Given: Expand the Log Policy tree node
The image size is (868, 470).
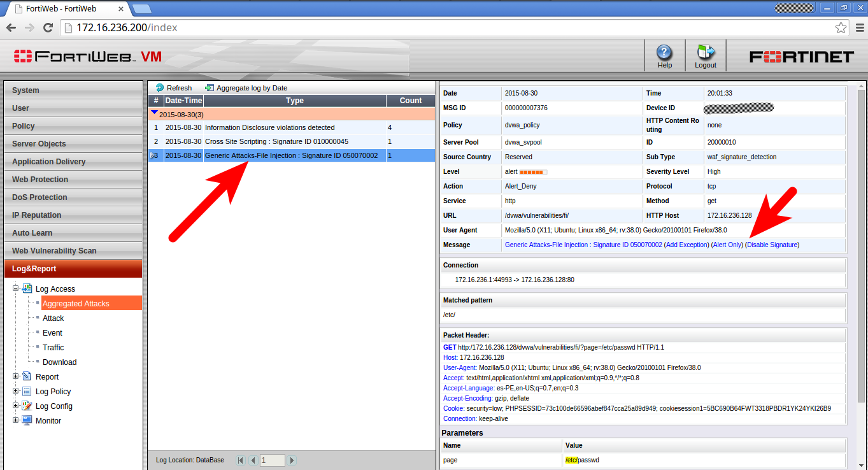Looking at the screenshot, I should [16, 391].
